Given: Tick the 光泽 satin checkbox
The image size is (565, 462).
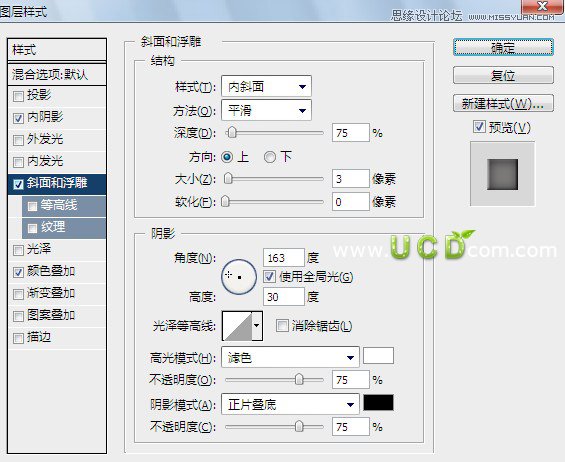Looking at the screenshot, I should coord(18,250).
